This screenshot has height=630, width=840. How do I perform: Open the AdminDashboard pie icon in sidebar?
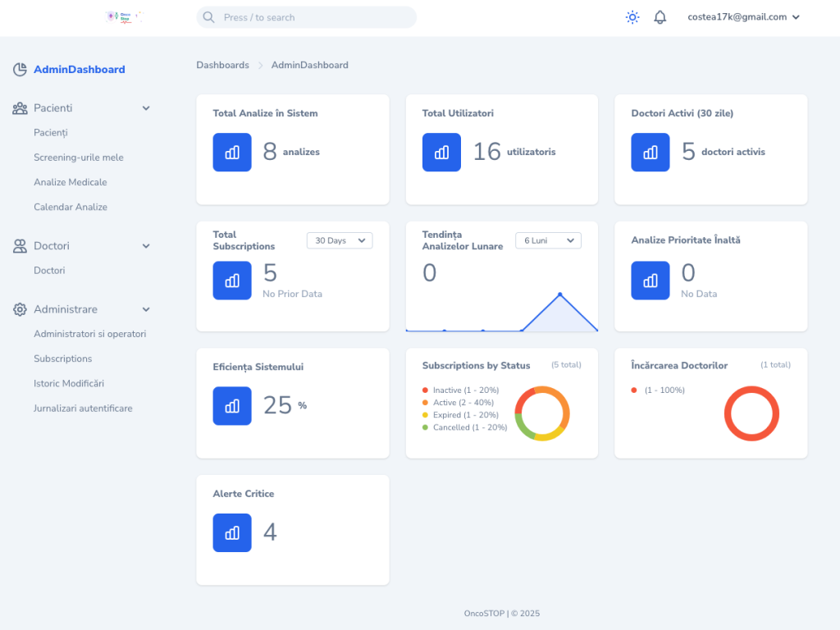[x=20, y=70]
